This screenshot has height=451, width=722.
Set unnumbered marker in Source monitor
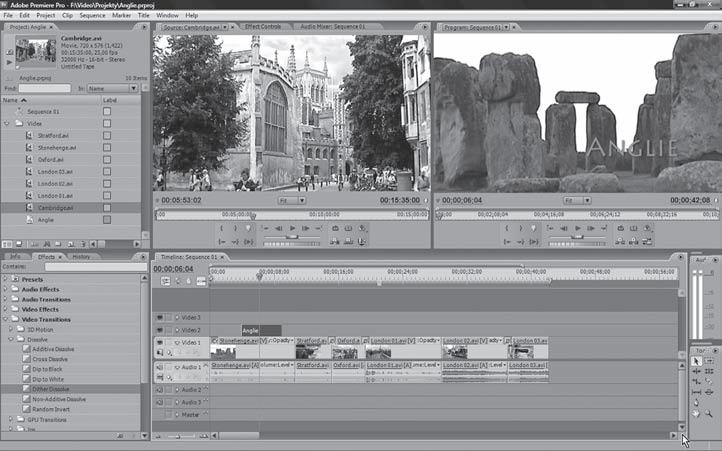[x=249, y=228]
